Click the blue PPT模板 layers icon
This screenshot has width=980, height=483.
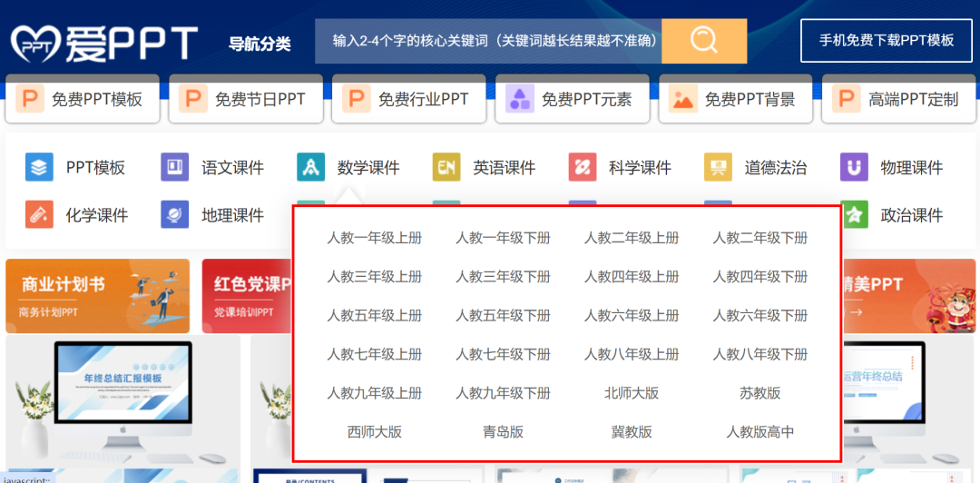point(39,167)
